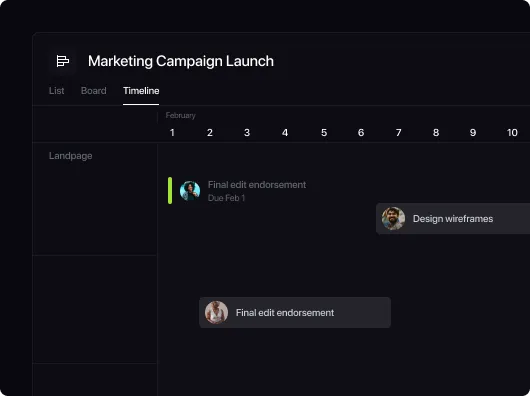Switch to the Board tab
530x396 pixels.
[94, 91]
